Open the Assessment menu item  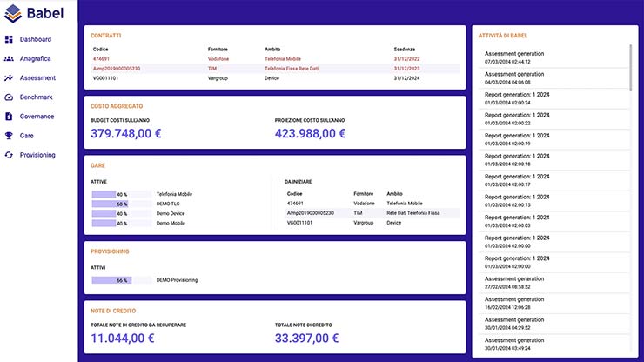coord(37,77)
